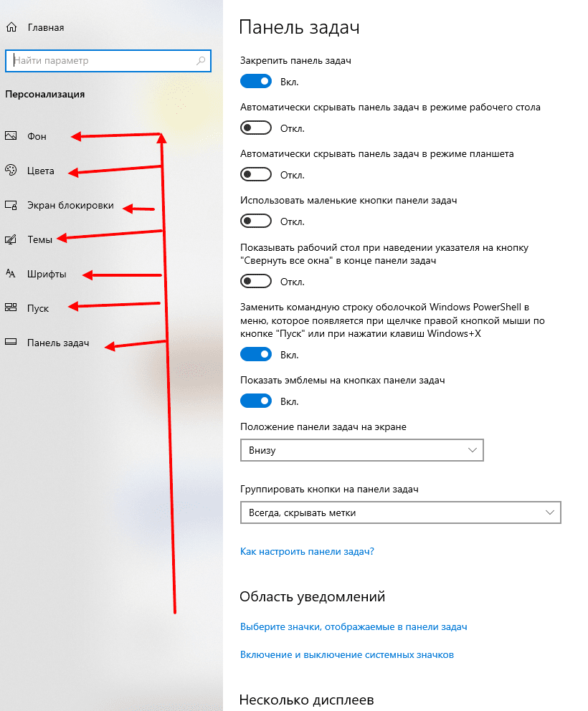Click the Панель задач taskbar icon

[11, 342]
